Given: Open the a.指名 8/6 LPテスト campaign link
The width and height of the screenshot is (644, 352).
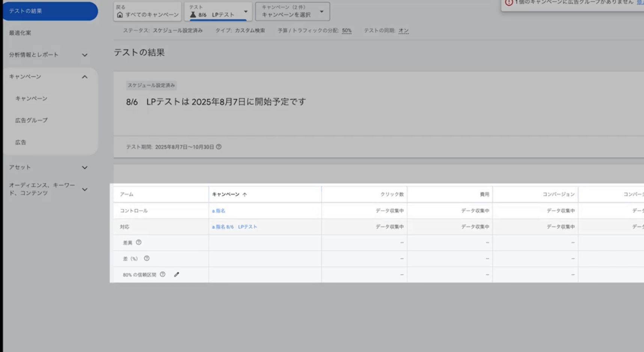Looking at the screenshot, I should [234, 227].
